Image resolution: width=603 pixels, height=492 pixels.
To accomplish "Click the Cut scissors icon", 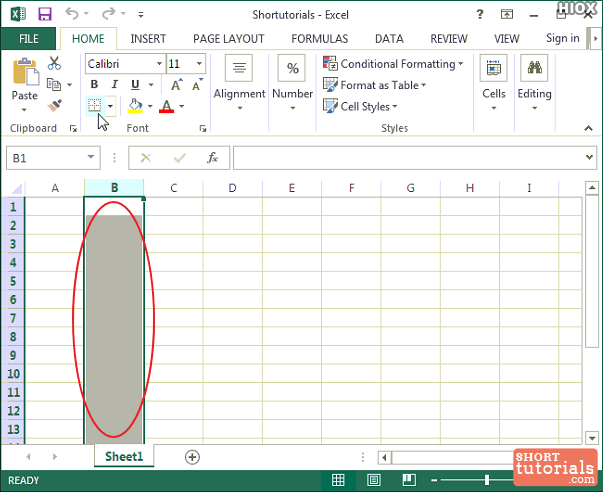I will (54, 63).
